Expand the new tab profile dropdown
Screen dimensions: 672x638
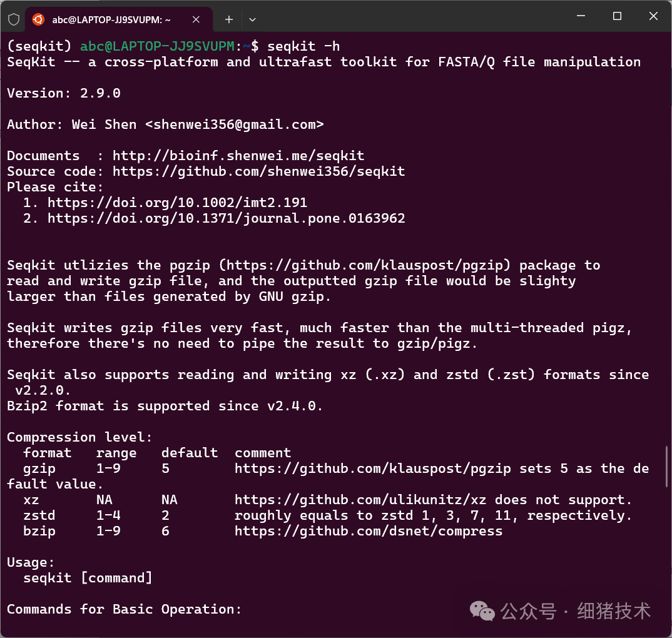(x=252, y=19)
